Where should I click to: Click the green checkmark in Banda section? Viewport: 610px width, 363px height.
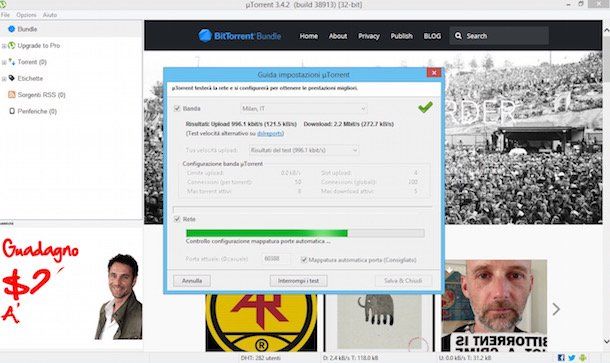tap(425, 107)
